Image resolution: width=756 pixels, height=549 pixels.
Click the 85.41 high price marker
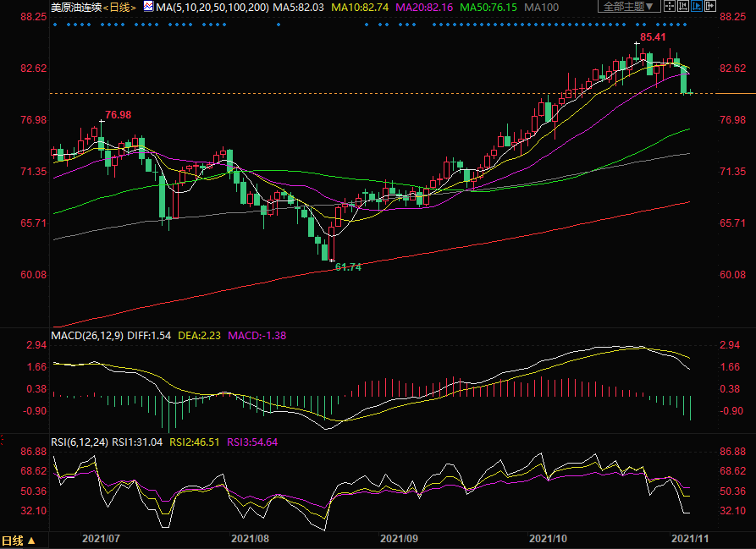click(x=653, y=38)
